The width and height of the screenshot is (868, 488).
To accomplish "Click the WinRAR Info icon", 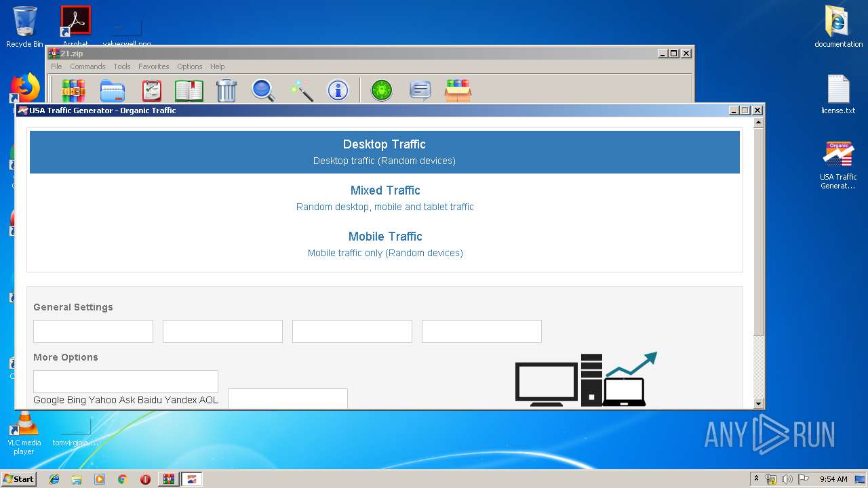I will click(338, 90).
